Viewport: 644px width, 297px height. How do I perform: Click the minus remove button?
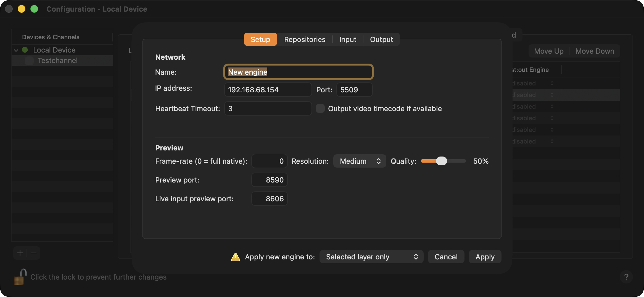tap(34, 253)
